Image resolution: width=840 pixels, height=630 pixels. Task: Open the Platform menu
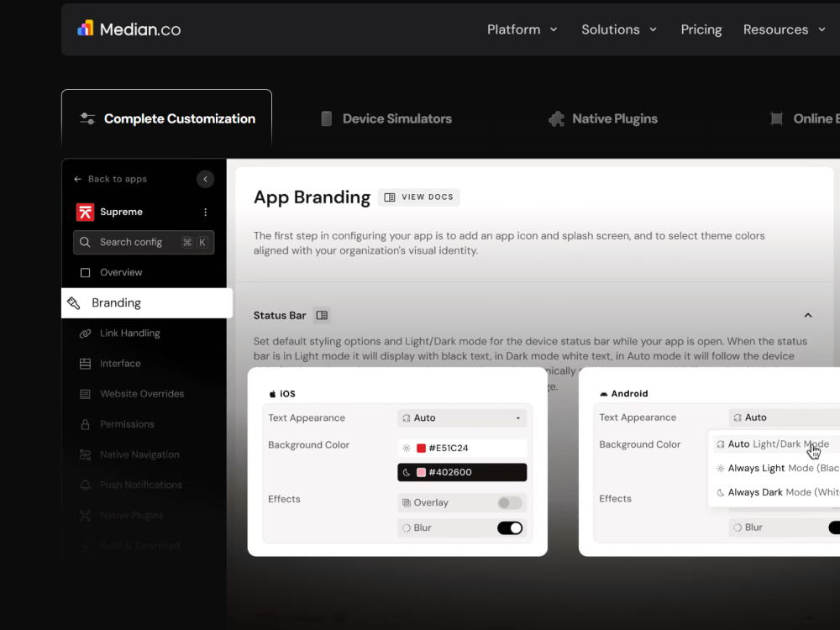pyautogui.click(x=522, y=29)
